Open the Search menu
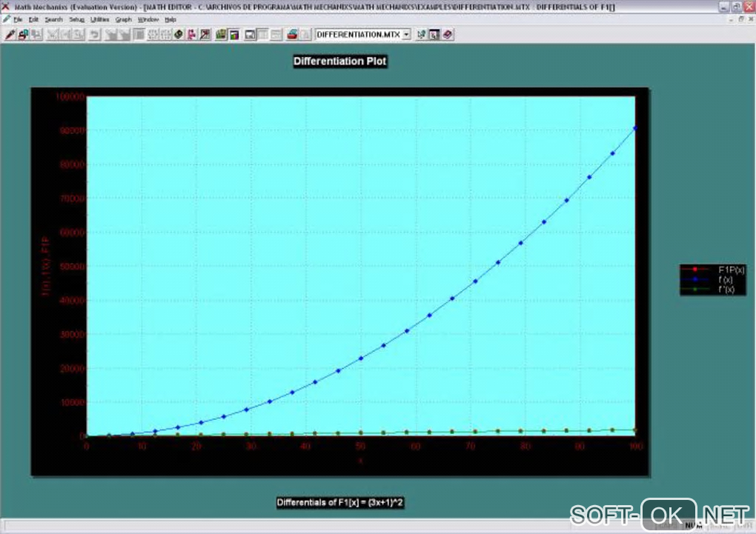 [53, 20]
